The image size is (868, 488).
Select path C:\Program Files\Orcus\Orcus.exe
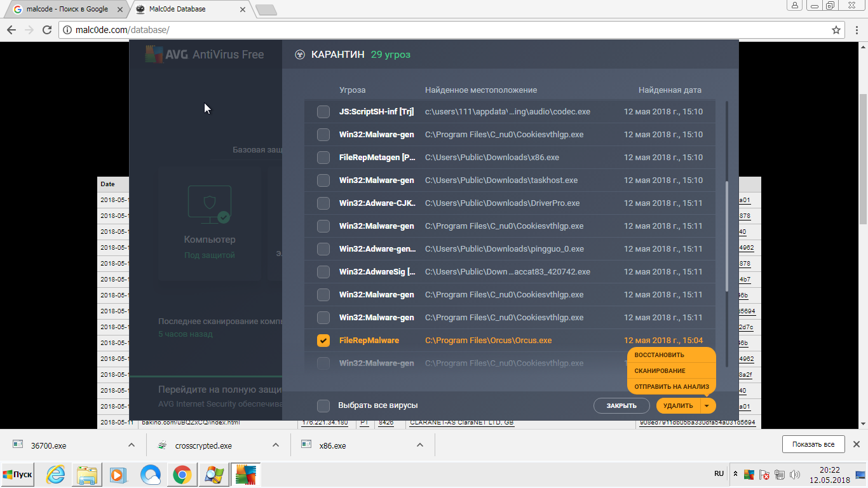point(488,341)
